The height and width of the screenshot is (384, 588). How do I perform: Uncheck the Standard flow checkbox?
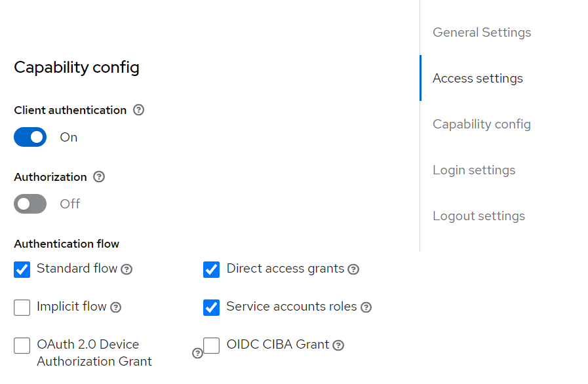click(x=22, y=269)
